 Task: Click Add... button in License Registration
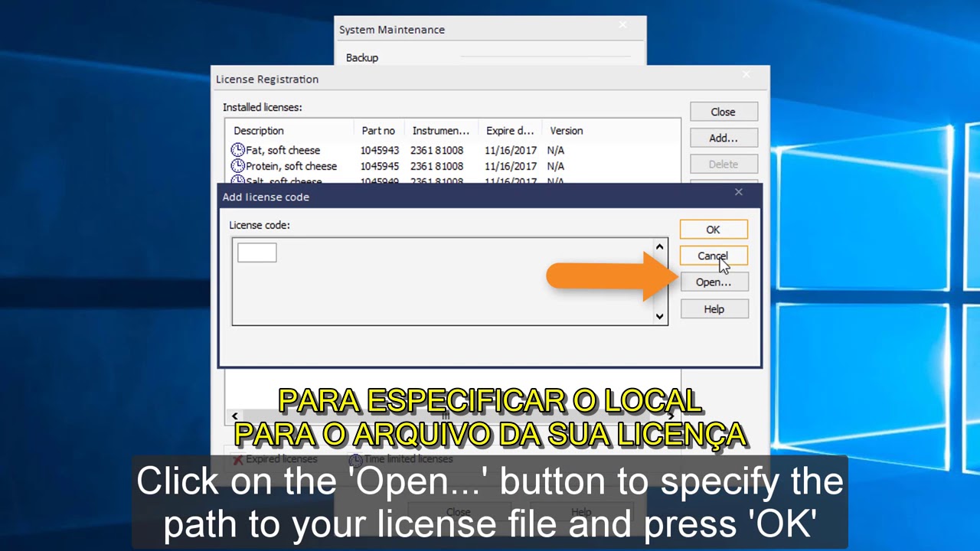[723, 138]
